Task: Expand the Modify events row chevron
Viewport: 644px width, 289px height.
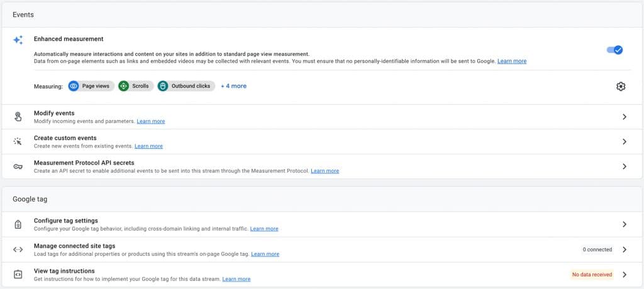Action: [625, 117]
